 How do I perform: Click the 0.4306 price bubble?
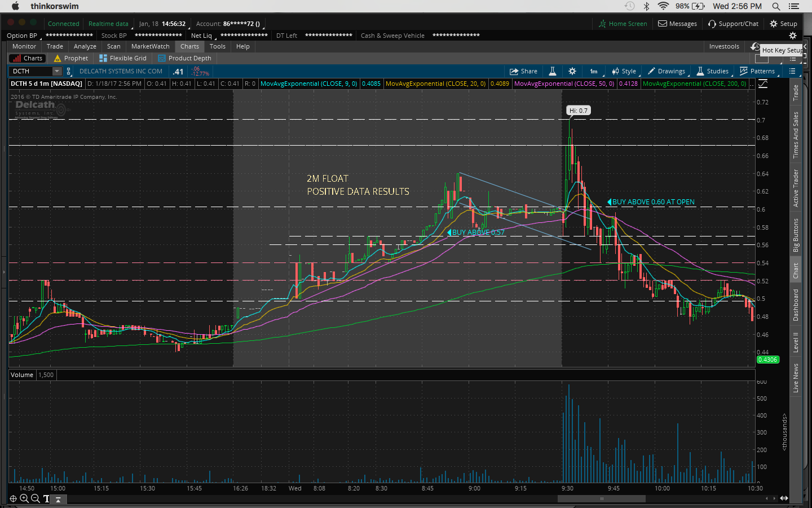[767, 360]
